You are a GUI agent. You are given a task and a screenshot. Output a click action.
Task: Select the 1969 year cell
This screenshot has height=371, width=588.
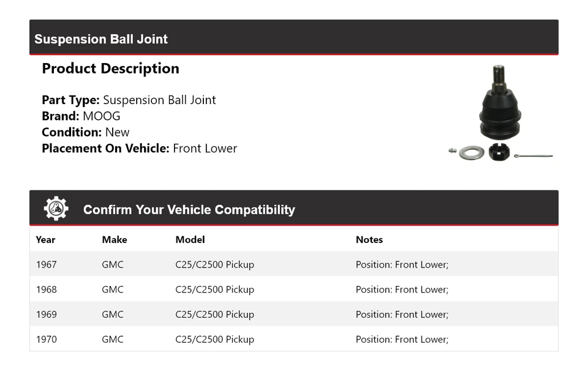coord(47,315)
